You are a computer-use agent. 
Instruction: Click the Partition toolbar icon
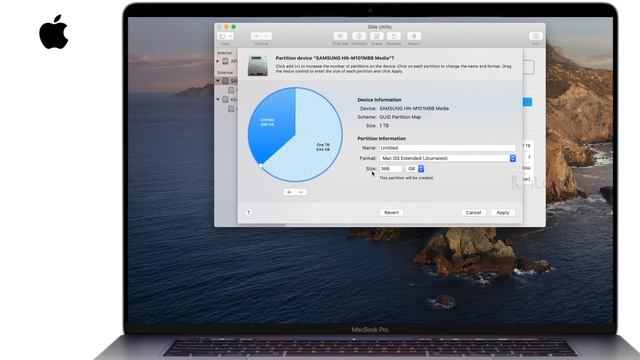point(359,36)
